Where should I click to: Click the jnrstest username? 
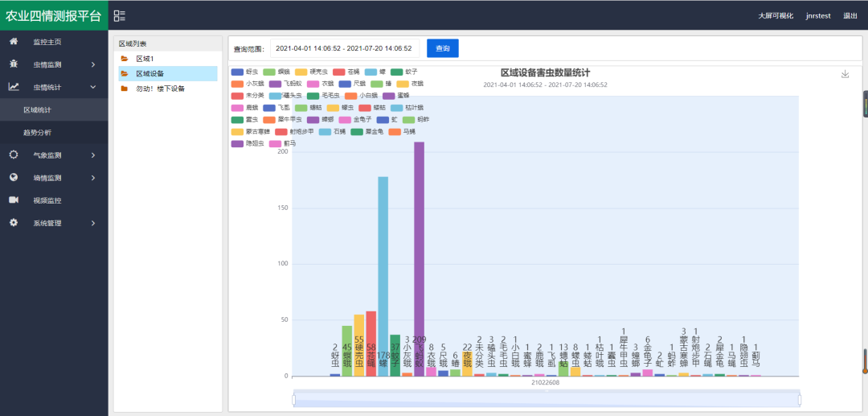(818, 16)
